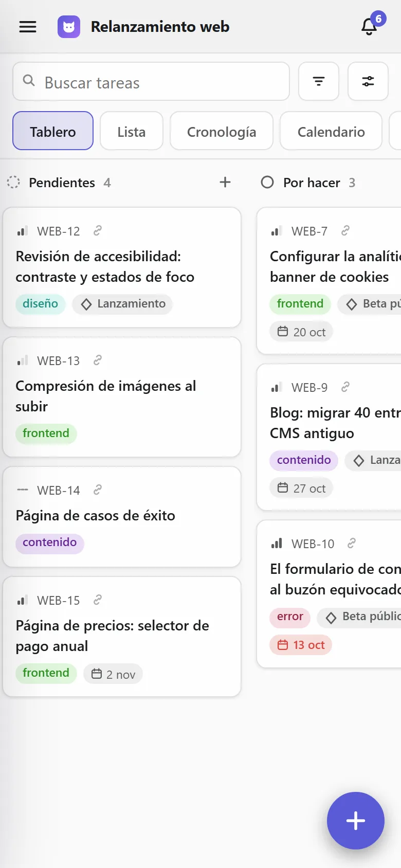Viewport: 401px width, 868px height.
Task: Click priority bars icon on WEB-13
Action: pos(22,360)
